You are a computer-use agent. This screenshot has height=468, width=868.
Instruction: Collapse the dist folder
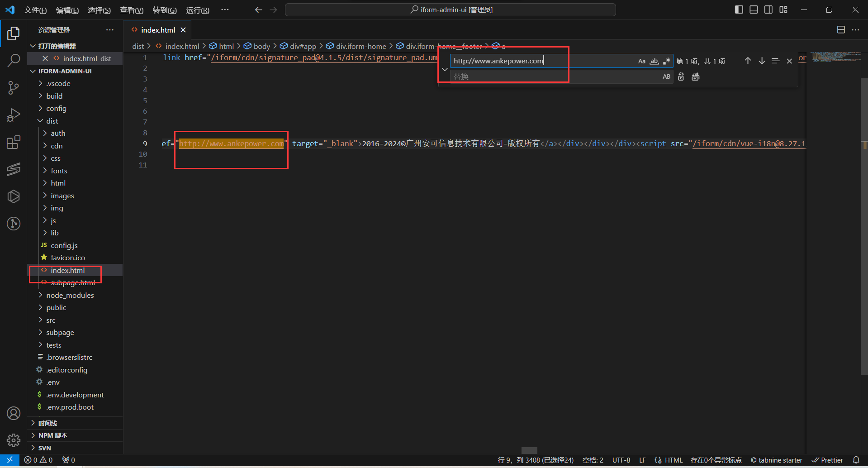(52, 121)
